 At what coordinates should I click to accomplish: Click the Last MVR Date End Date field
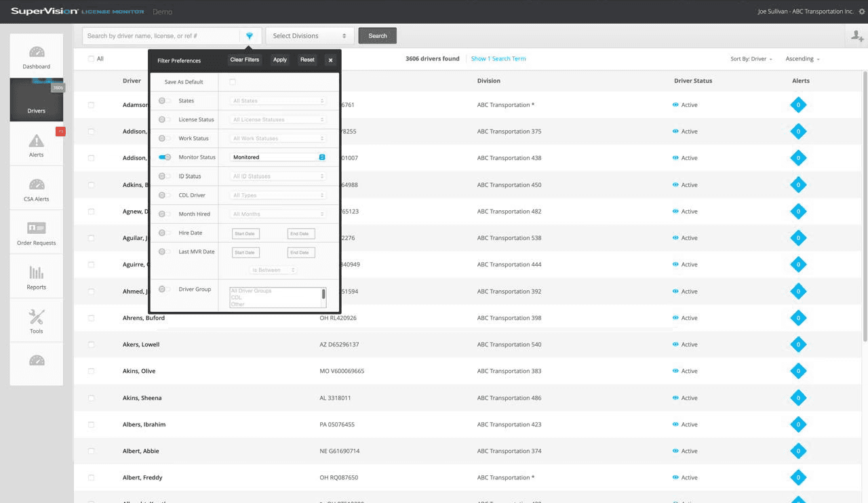(x=301, y=253)
